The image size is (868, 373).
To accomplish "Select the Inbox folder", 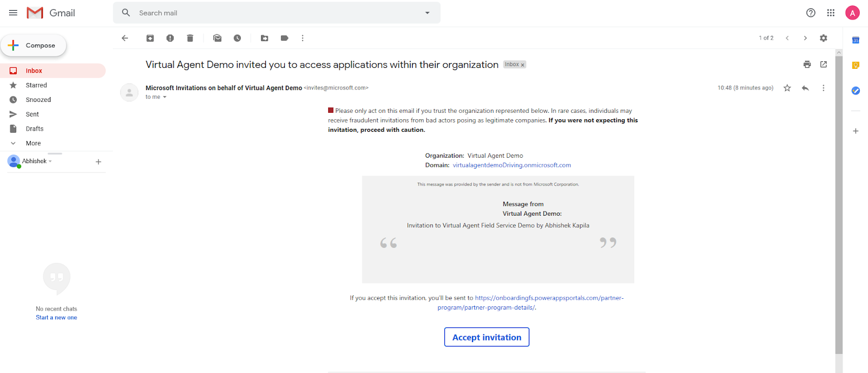I will 53,70.
